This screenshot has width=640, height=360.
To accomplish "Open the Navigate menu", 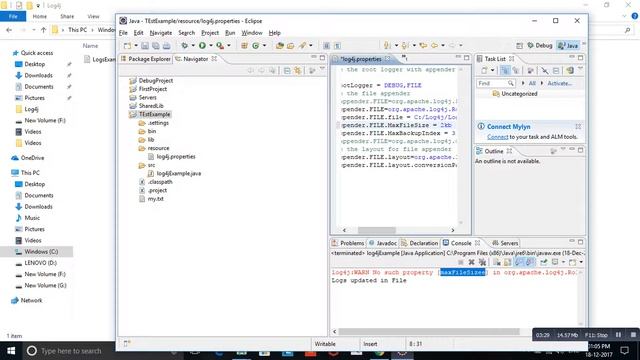I will (160, 33).
